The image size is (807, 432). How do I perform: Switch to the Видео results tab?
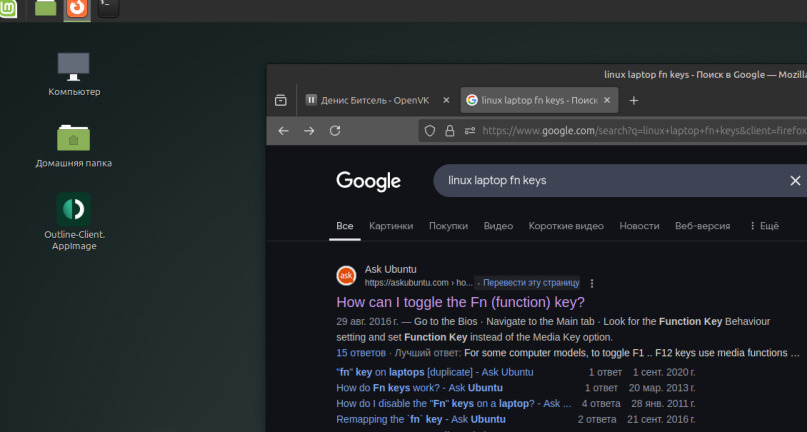coord(498,226)
